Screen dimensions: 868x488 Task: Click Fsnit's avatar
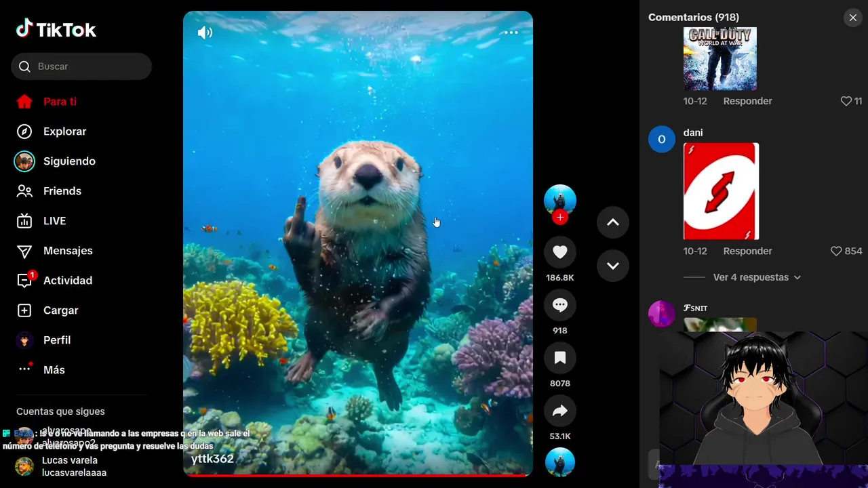662,314
